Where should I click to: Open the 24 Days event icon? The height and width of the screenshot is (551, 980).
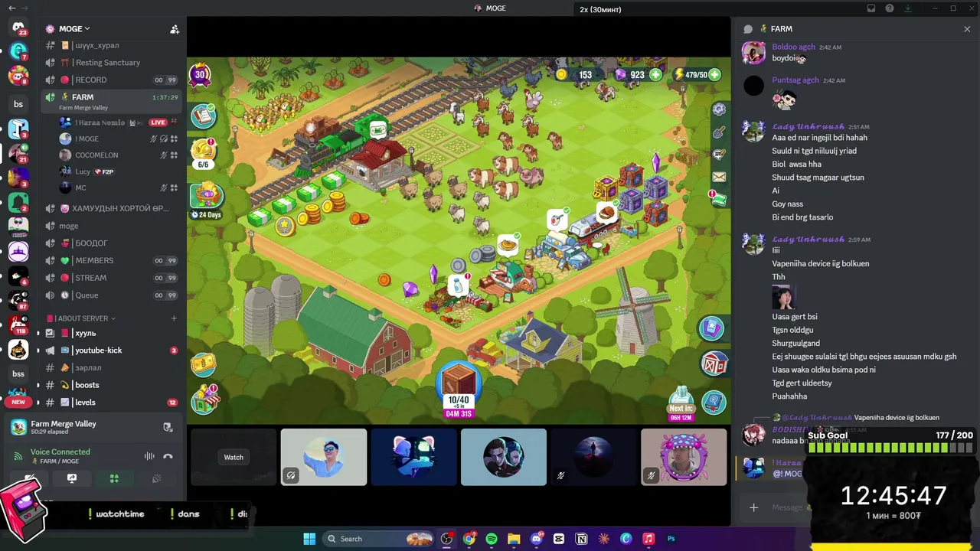pyautogui.click(x=206, y=201)
